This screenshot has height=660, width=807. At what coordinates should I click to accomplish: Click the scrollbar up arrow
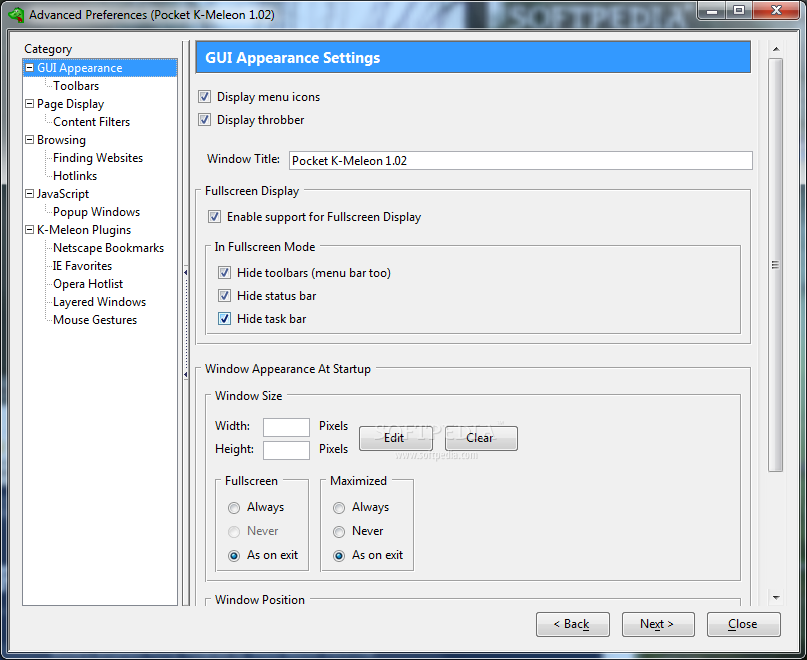coord(776,49)
